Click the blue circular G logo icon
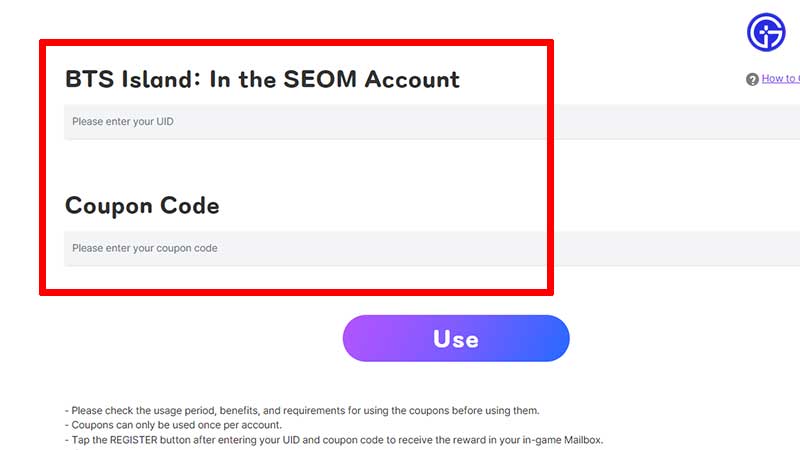 pyautogui.click(x=766, y=33)
